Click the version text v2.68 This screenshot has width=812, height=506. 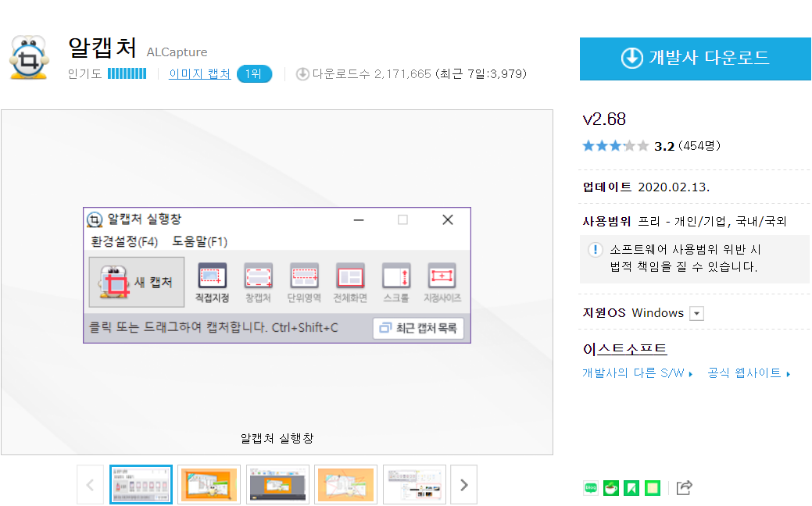click(x=604, y=119)
